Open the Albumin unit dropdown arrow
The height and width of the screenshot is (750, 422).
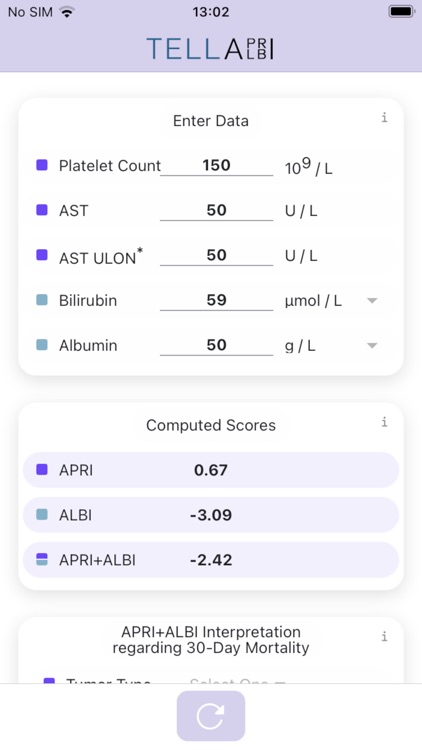tap(372, 346)
